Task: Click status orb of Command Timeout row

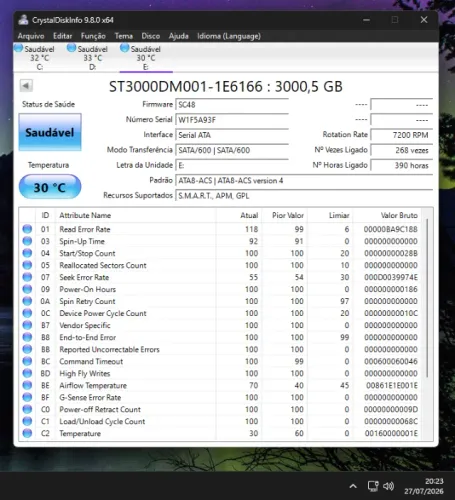Action: pyautogui.click(x=27, y=361)
